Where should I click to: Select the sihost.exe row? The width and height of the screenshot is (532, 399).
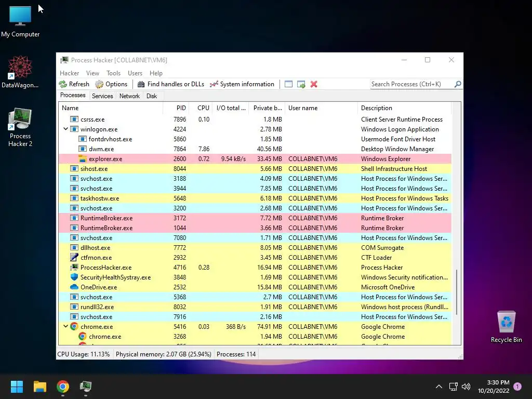(255, 169)
